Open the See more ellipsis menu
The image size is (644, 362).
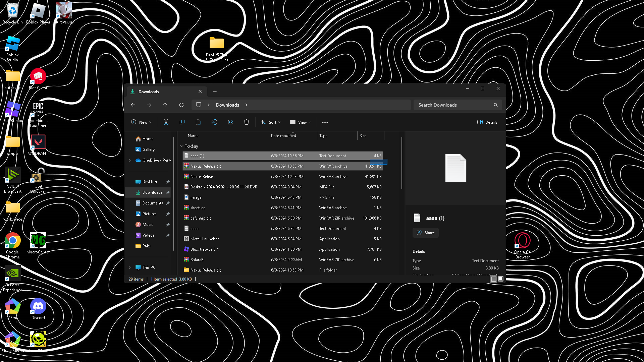click(x=325, y=122)
